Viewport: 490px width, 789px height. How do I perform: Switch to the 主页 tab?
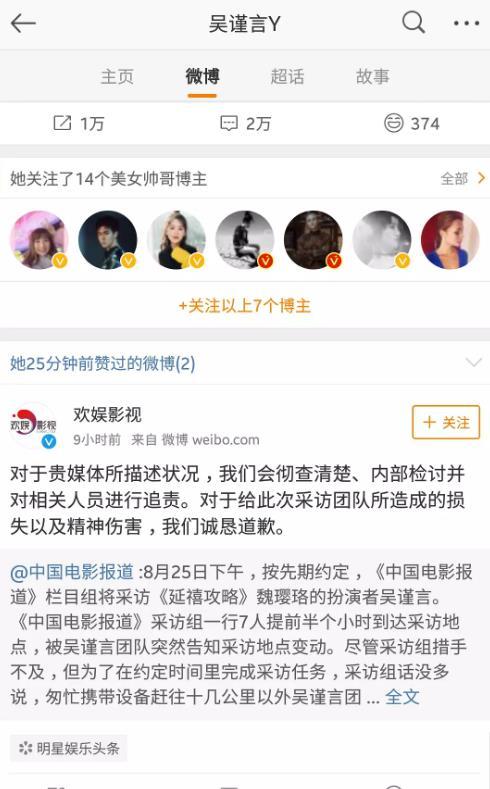point(117,77)
